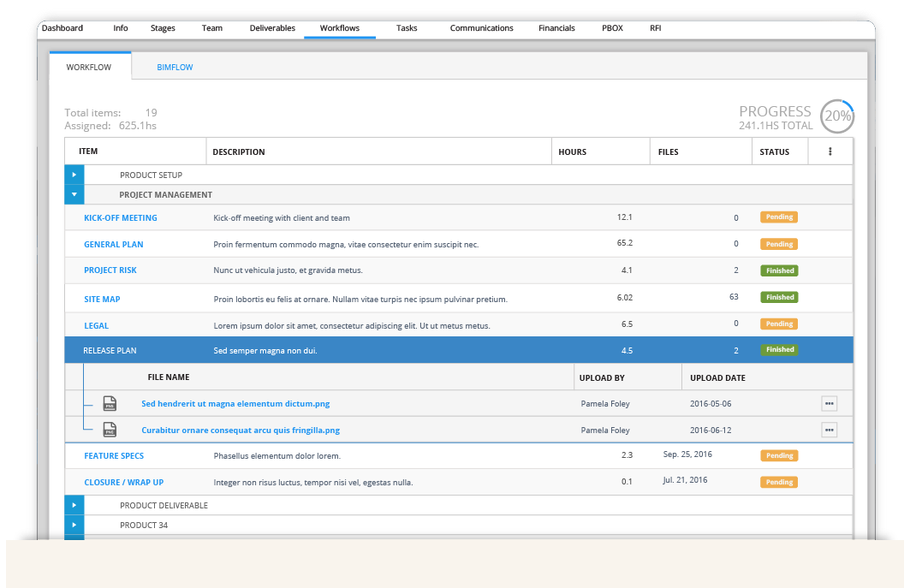This screenshot has height=588, width=916.
Task: Open file Sed hendrerit ut magna elementum dictum.png
Action: coord(235,403)
